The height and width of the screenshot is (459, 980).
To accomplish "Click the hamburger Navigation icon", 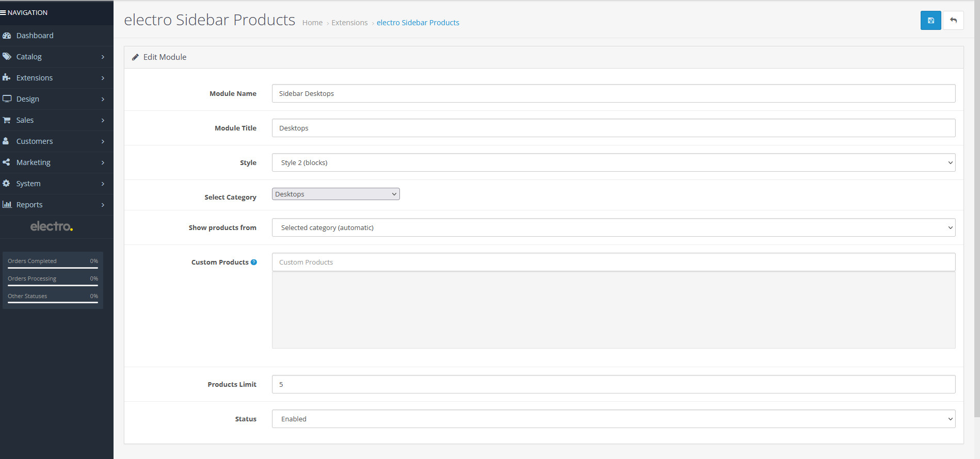I will 3,12.
